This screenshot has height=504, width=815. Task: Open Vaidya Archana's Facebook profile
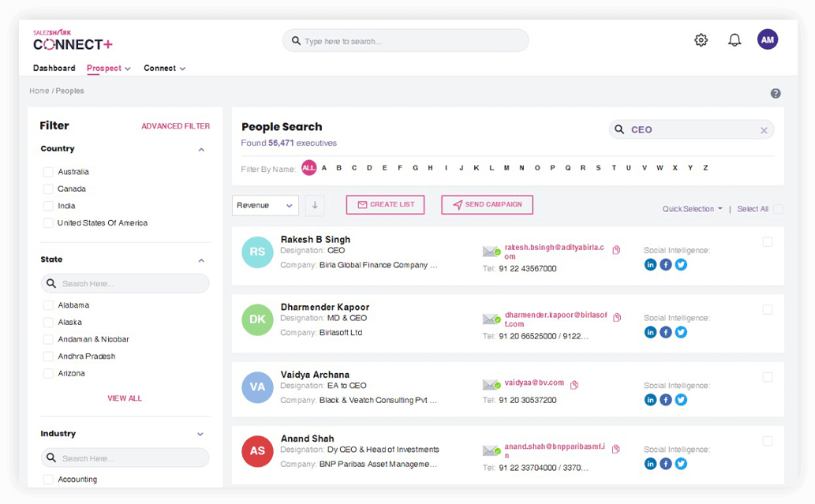[x=666, y=400]
